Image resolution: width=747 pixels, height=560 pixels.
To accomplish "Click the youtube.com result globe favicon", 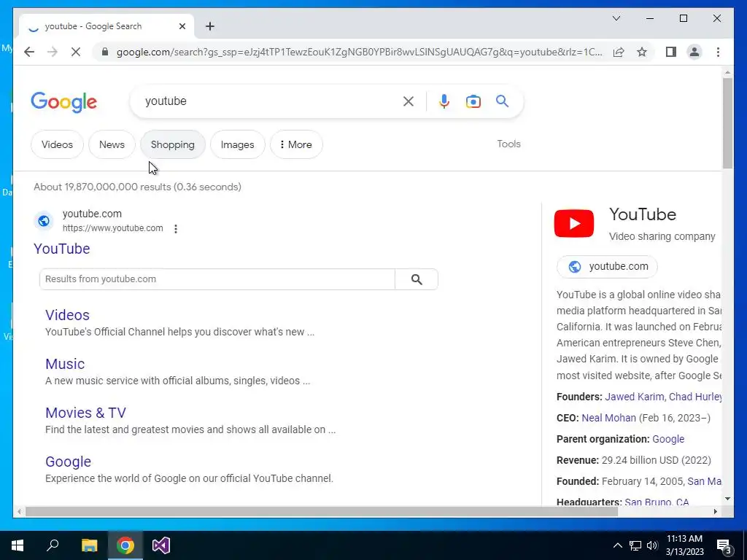I will [x=44, y=221].
